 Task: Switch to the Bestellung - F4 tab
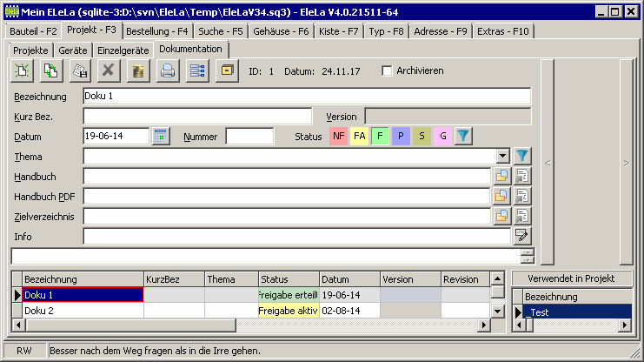point(156,31)
